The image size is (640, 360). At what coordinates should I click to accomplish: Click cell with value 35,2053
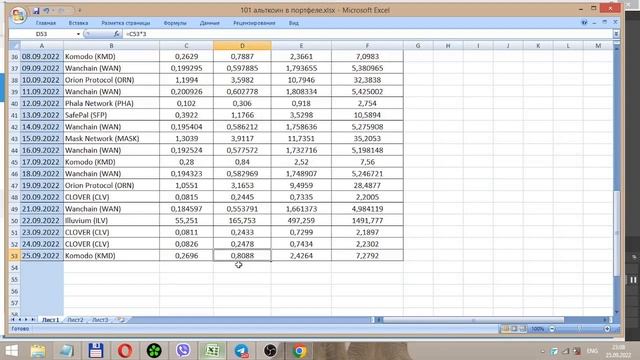(367, 139)
